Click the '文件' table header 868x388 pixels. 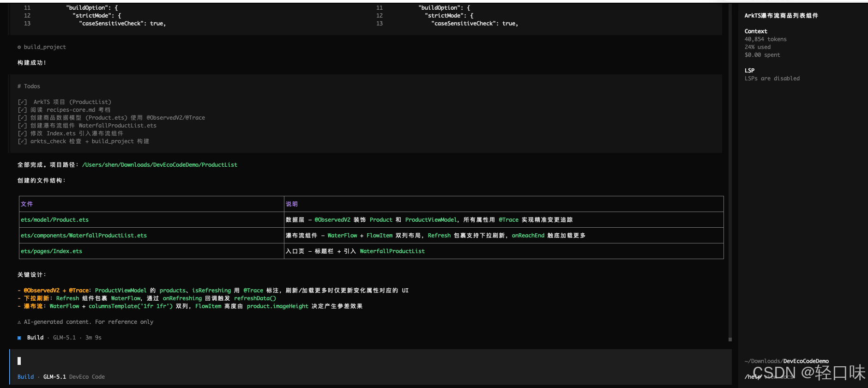click(27, 204)
